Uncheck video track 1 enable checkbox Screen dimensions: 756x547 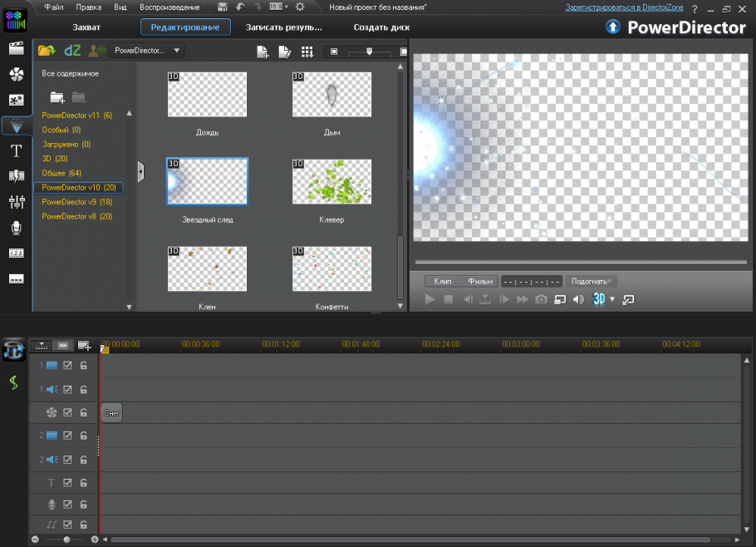pyautogui.click(x=68, y=366)
